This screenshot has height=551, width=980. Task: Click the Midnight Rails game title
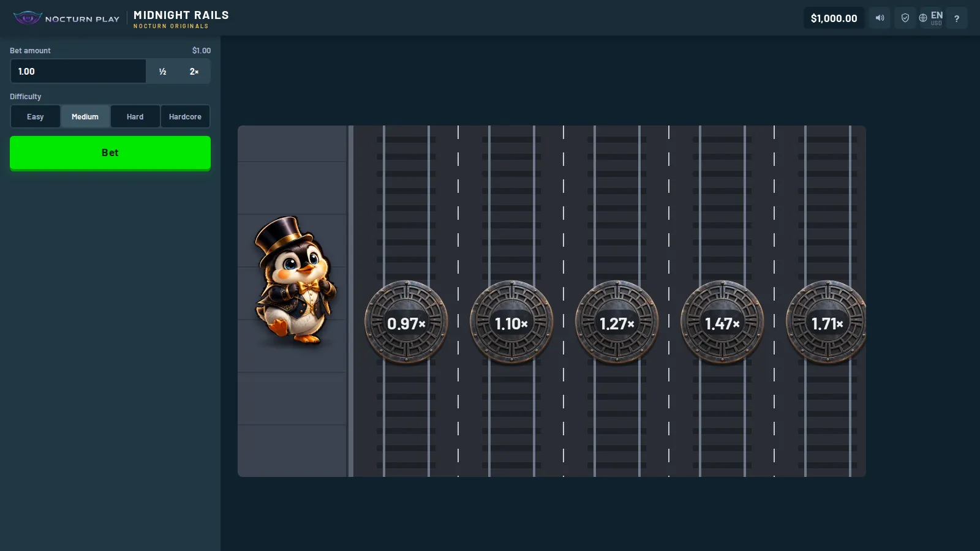click(181, 15)
